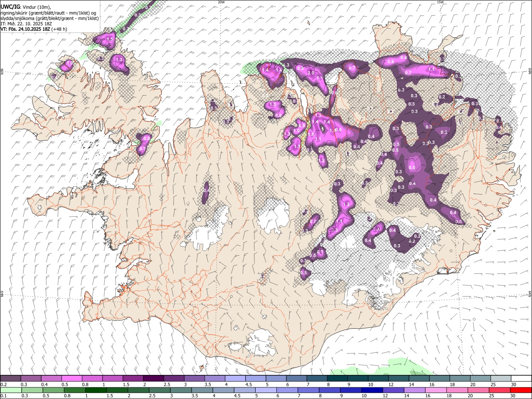
Task: Click the '0.2' label on the snow scale
Action: 4,384
